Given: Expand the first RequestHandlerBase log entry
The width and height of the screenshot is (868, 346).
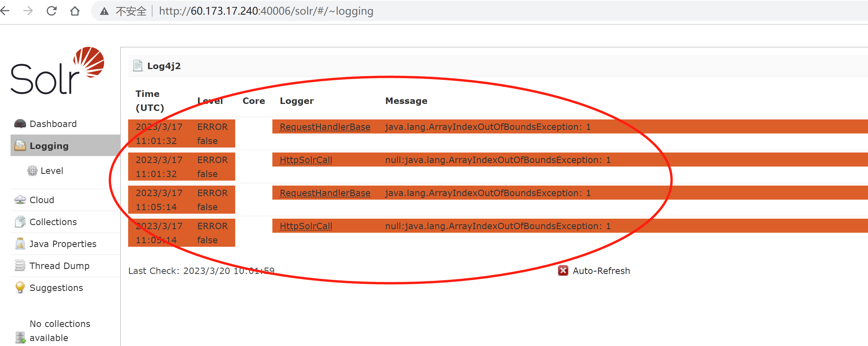Looking at the screenshot, I should [325, 127].
